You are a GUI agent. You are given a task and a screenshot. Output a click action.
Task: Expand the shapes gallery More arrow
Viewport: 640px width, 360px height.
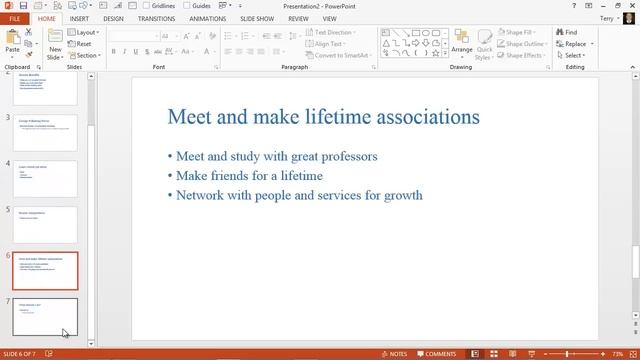coord(445,53)
